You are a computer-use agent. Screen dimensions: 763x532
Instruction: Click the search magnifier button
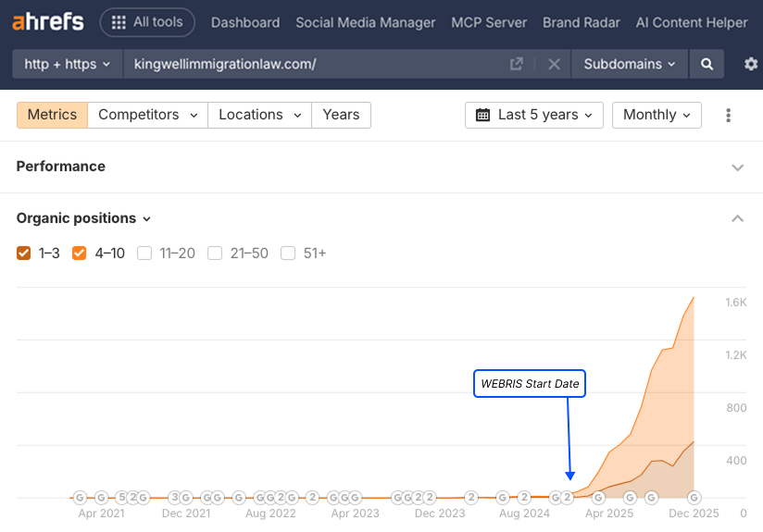click(707, 64)
